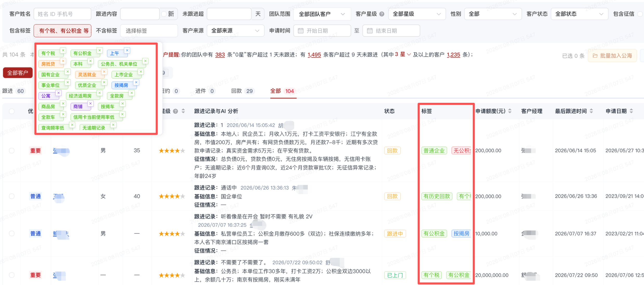Open the 客户状态 dropdown
Viewport: 644px width, 285px height.
pos(579,14)
